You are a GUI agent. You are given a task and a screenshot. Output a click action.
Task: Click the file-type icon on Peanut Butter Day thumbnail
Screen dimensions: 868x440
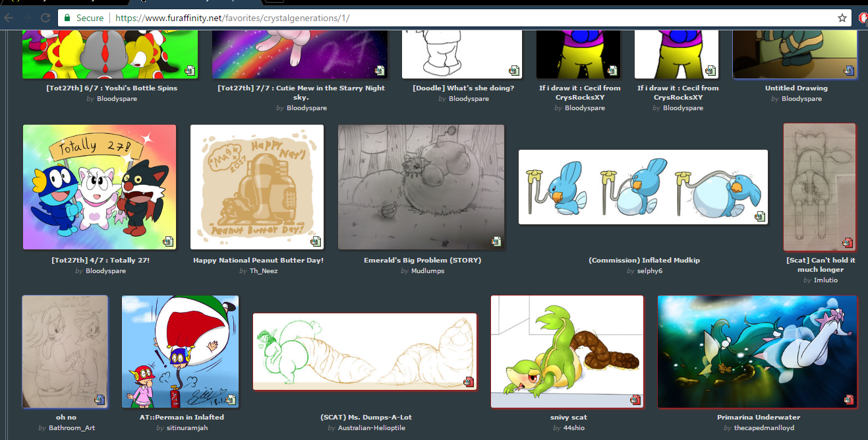click(x=315, y=241)
